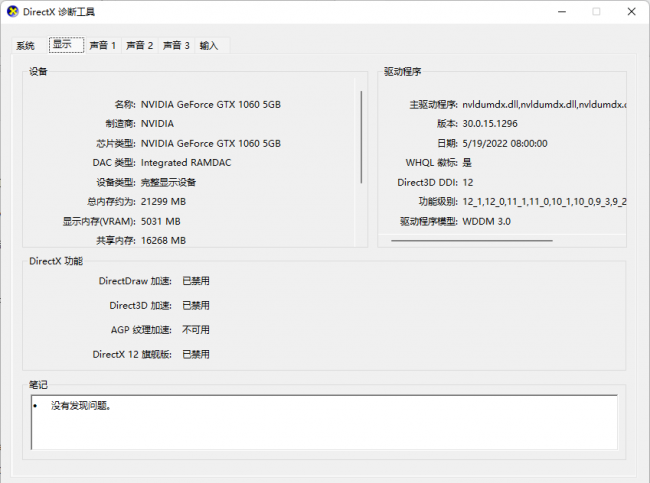Click the note 没有发现问题。

pos(81,405)
